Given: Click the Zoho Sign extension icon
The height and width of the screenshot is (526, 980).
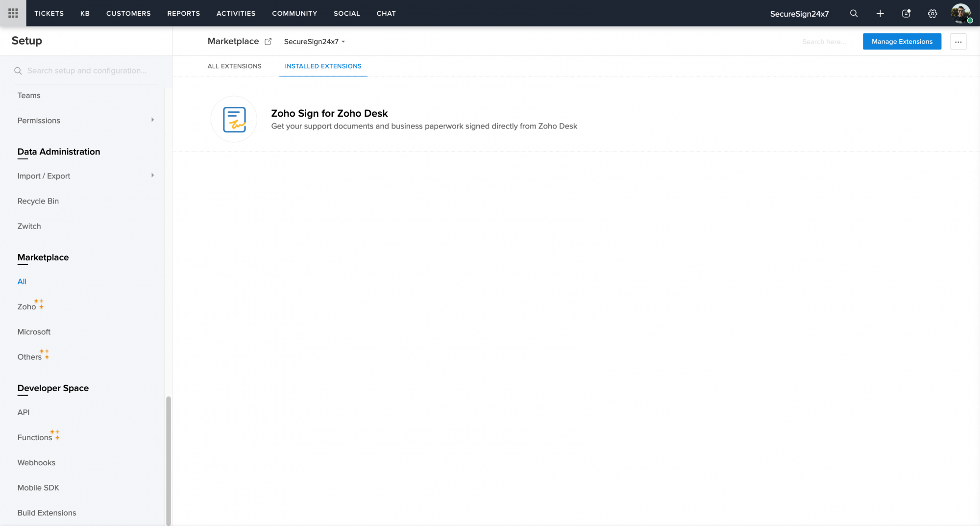Looking at the screenshot, I should [234, 119].
